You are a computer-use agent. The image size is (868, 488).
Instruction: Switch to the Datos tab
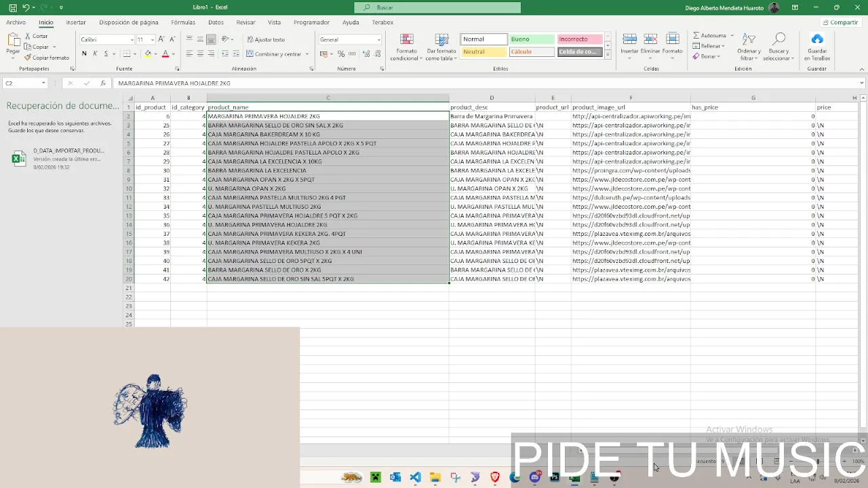point(216,22)
